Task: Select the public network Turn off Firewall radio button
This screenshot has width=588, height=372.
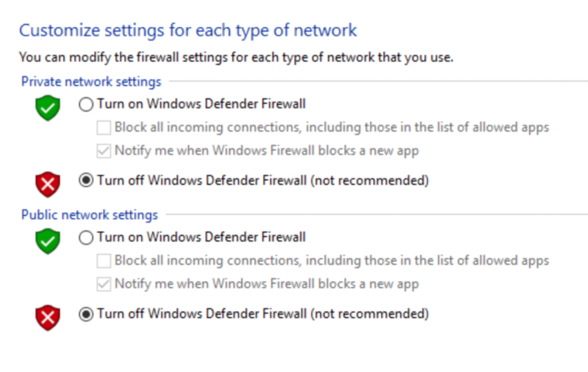Action: [x=87, y=314]
